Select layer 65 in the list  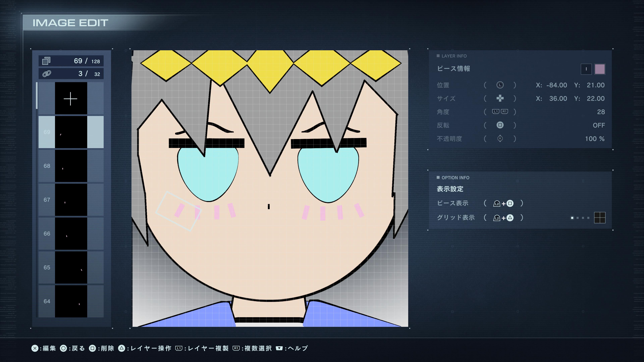(71, 267)
